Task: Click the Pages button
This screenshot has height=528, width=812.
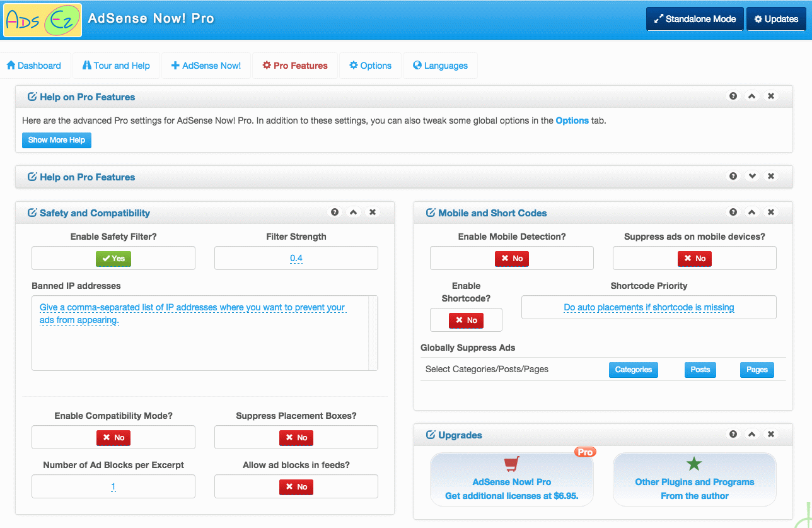Action: tap(757, 370)
